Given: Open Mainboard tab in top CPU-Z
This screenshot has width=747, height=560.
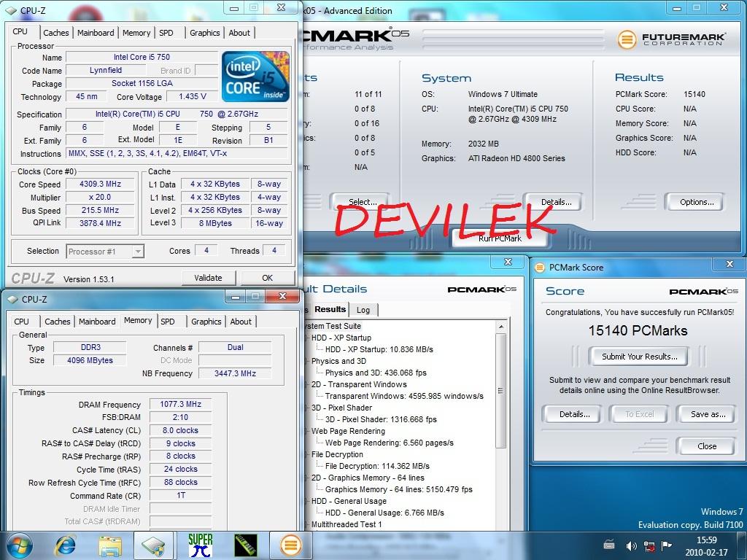Looking at the screenshot, I should coord(96,33).
